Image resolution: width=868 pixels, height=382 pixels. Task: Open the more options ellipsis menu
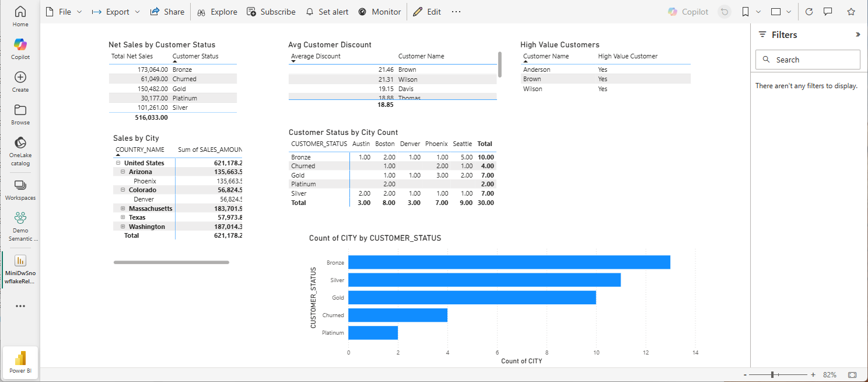456,12
